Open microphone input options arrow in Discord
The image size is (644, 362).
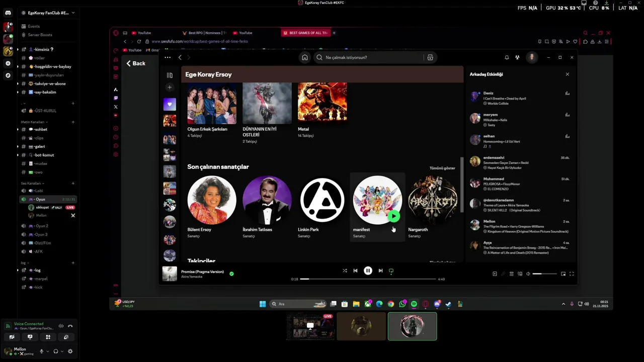pyautogui.click(x=48, y=351)
